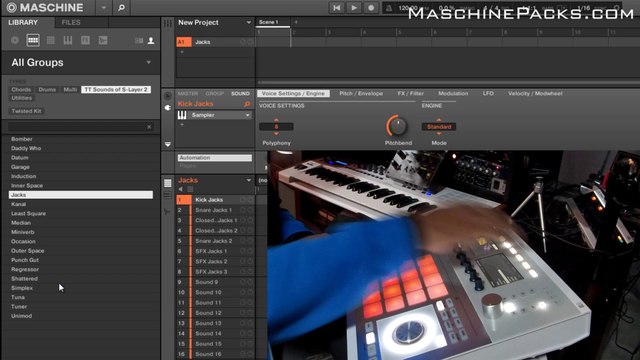Switch to the SOUND channel tab
Viewport: 640px width, 360px height.
tap(240, 93)
